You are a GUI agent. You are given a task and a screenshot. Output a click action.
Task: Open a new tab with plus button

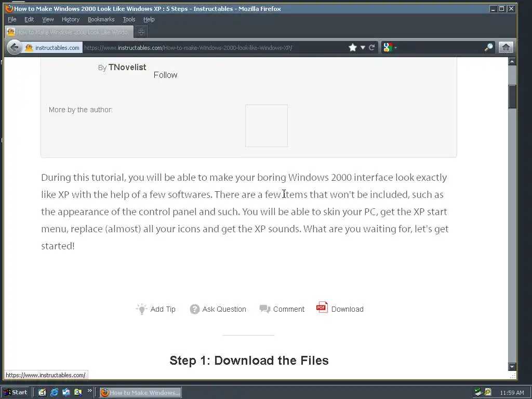click(141, 32)
